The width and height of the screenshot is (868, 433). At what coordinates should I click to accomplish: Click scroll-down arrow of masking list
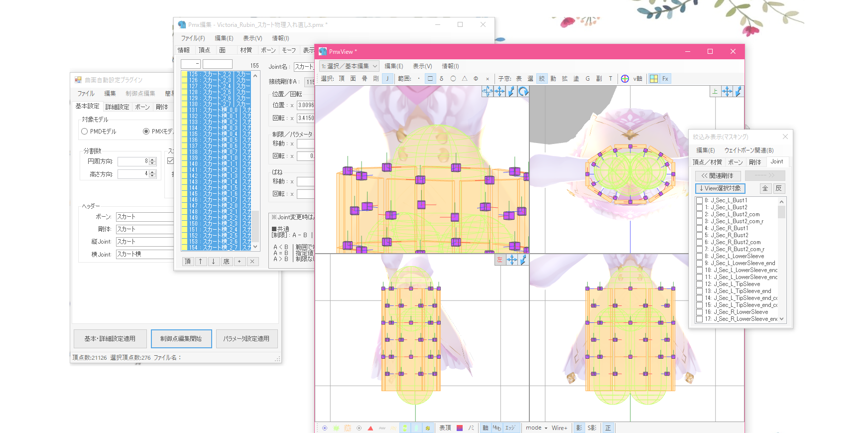781,319
